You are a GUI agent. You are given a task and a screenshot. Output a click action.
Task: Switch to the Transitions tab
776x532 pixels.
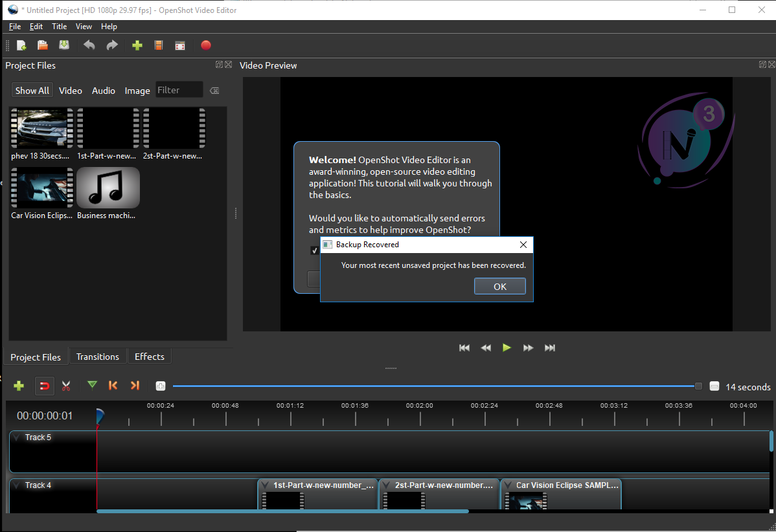[x=98, y=357]
